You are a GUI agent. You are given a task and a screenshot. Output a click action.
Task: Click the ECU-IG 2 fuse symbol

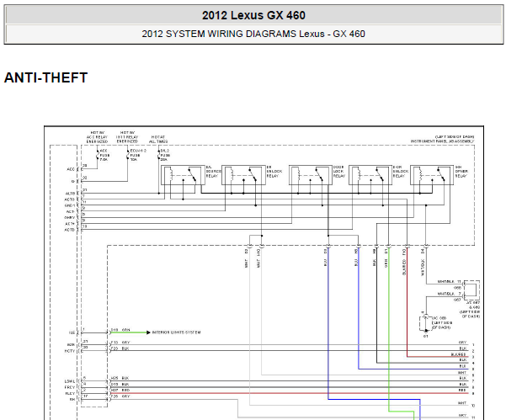click(127, 155)
